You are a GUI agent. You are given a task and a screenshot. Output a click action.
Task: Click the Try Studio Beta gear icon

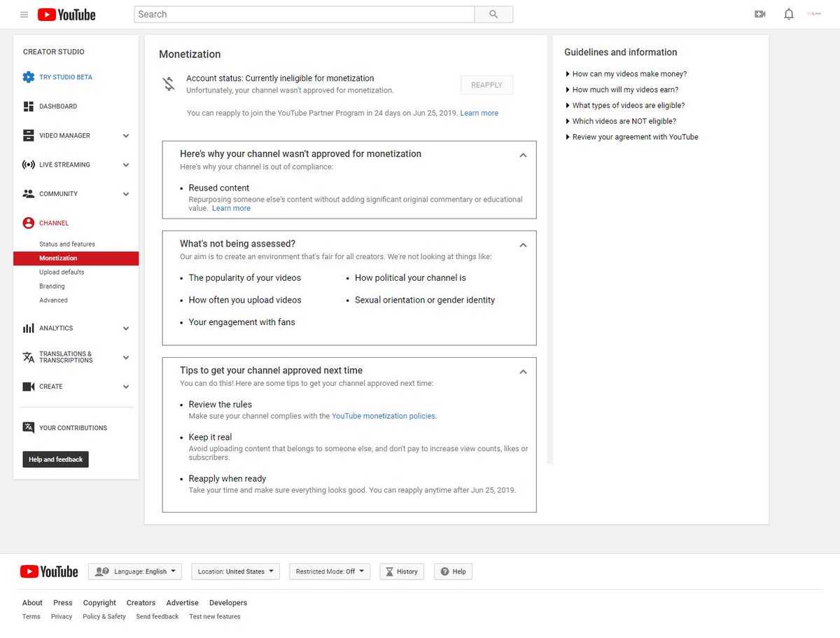click(28, 77)
